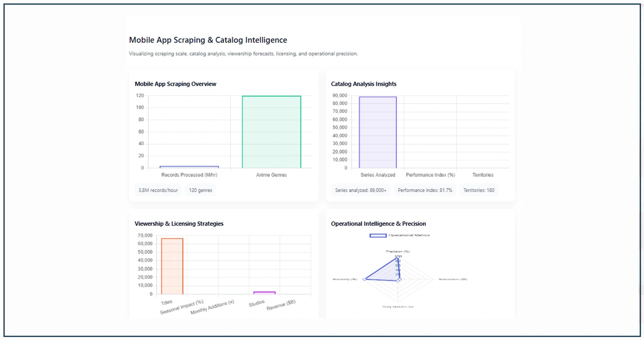Click the Viewership & Licensing Strategies heading

click(x=179, y=223)
